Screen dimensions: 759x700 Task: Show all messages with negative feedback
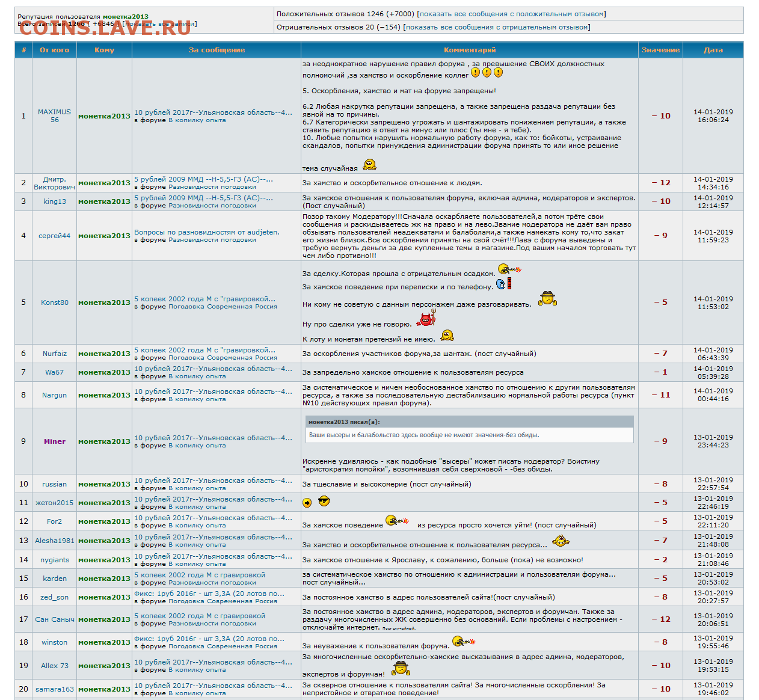coord(497,27)
